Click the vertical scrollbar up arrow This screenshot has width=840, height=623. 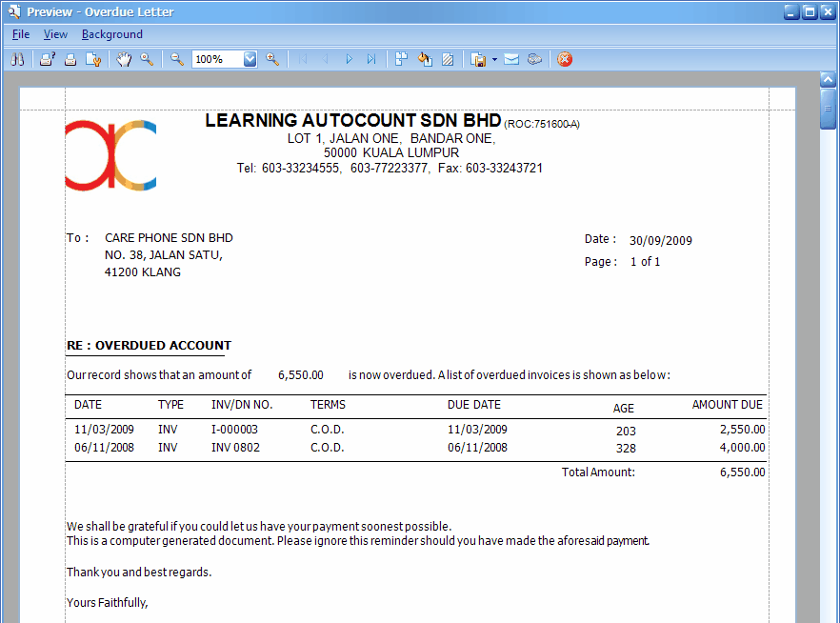pyautogui.click(x=829, y=80)
